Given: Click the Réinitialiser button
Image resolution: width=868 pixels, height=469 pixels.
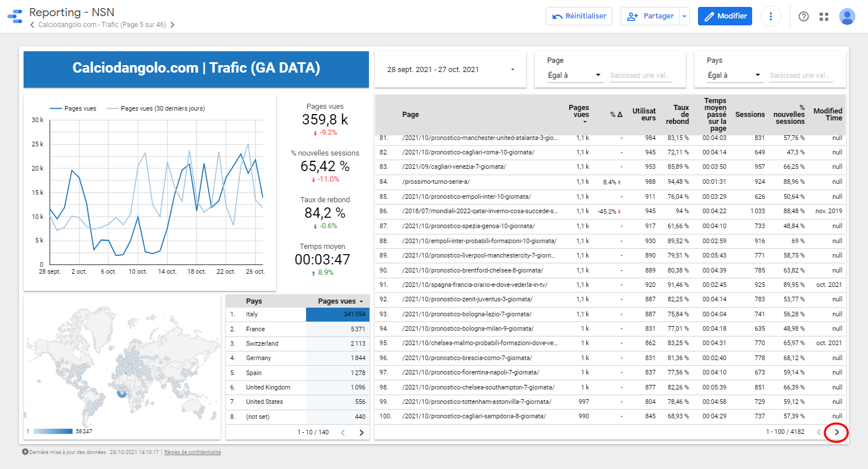Looking at the screenshot, I should (x=579, y=16).
